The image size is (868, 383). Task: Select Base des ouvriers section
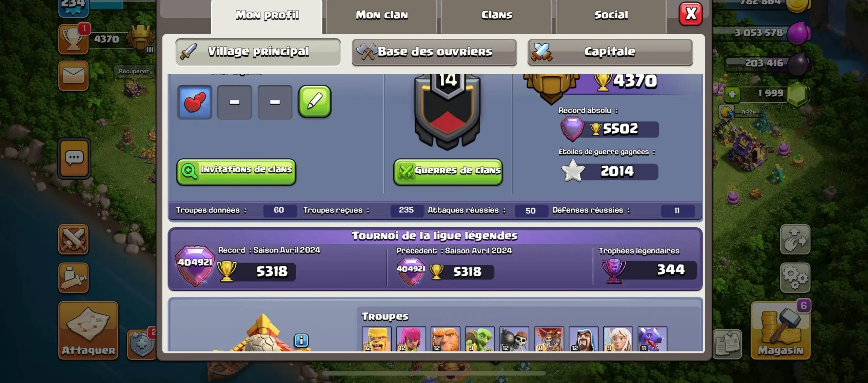point(434,52)
